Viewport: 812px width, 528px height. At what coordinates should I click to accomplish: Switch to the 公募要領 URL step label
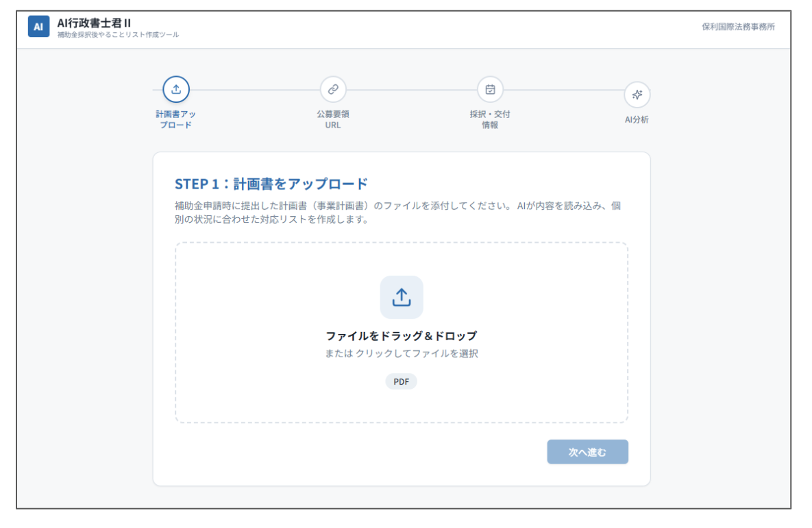(333, 119)
